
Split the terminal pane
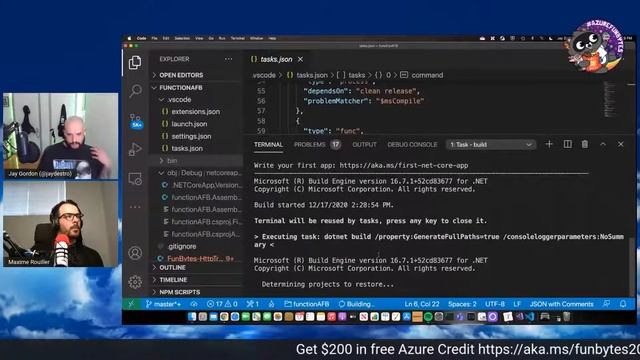pos(567,144)
